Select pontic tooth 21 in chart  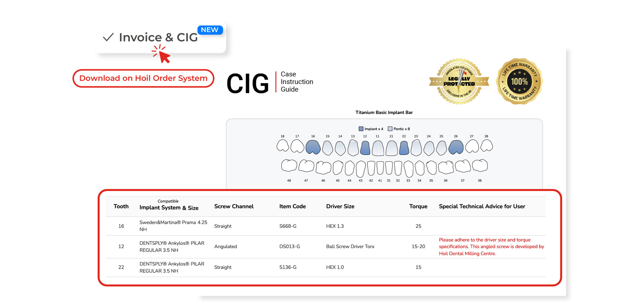[392, 148]
